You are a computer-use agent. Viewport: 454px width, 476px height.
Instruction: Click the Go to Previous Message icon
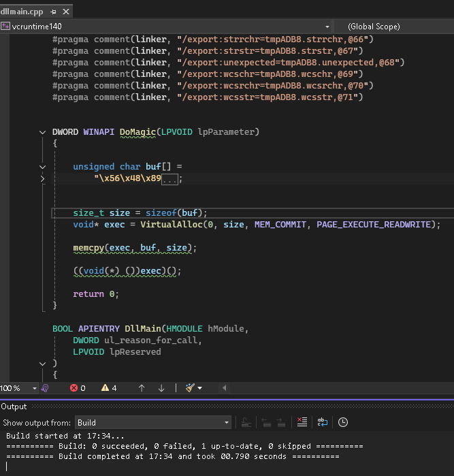pos(267,423)
